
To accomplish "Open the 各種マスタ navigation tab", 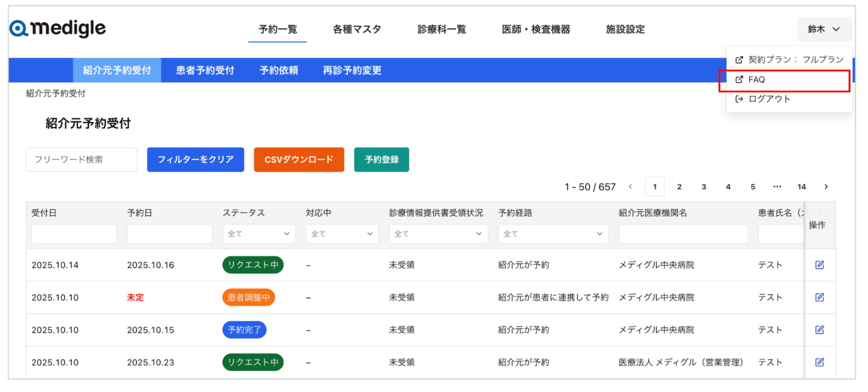I will pyautogui.click(x=357, y=29).
